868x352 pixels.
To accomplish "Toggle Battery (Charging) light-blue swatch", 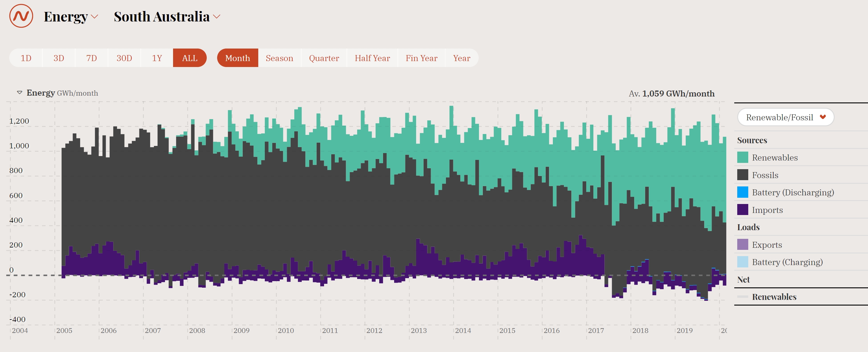I will (x=742, y=262).
